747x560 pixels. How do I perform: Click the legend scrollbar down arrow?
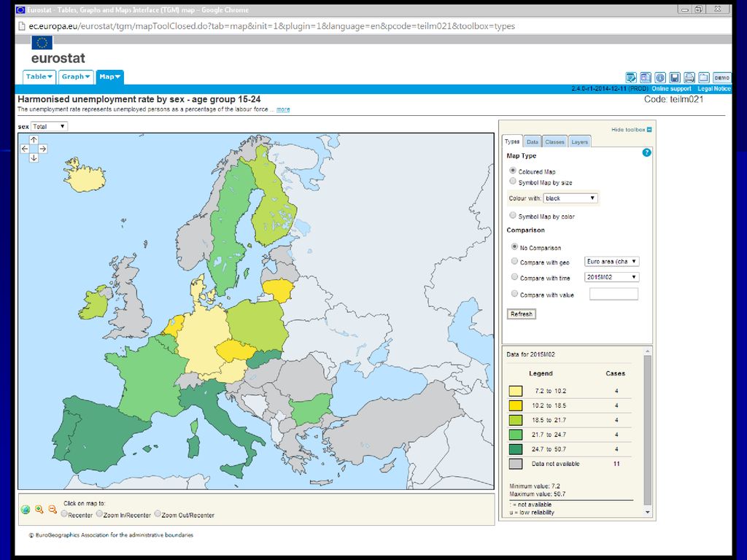[648, 512]
